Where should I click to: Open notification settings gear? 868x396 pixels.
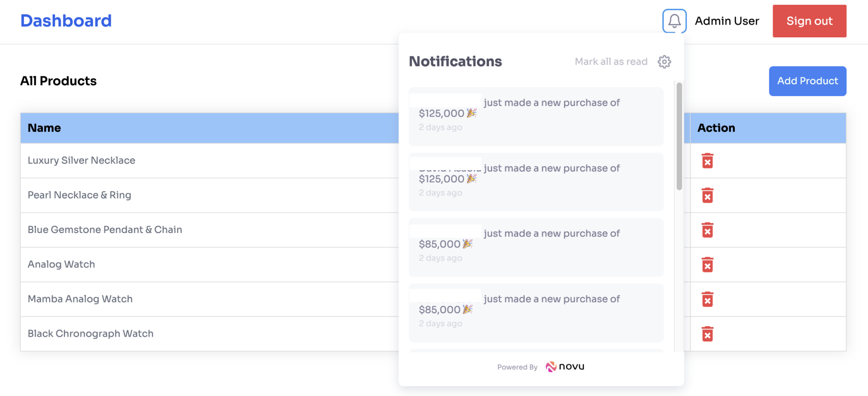(664, 61)
